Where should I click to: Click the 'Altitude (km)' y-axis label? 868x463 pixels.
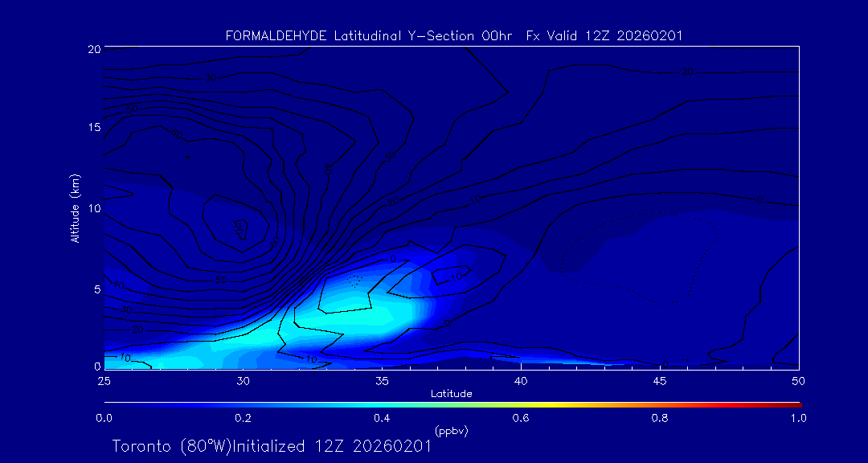[x=75, y=208]
